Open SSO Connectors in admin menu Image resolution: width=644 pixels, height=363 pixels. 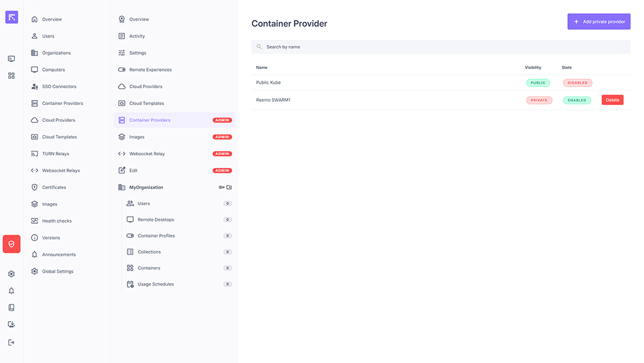point(59,86)
